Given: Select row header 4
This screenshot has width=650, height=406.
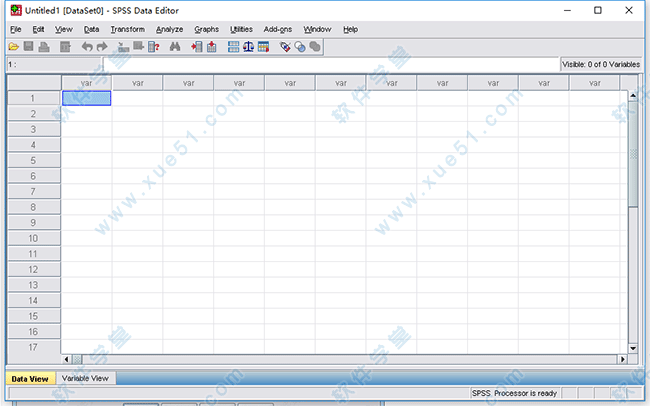Looking at the screenshot, I should 34,145.
